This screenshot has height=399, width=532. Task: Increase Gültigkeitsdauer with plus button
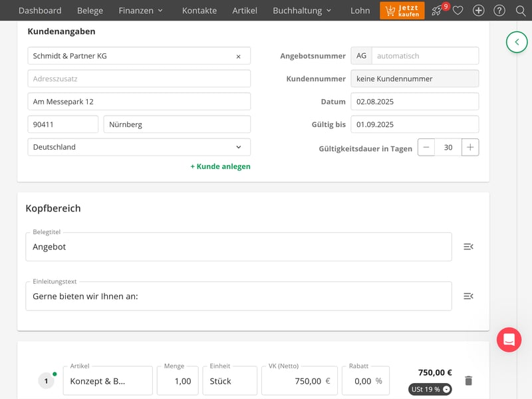click(x=470, y=148)
